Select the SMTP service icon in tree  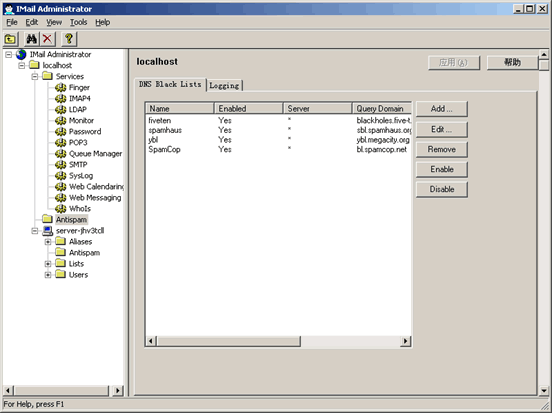(60, 164)
